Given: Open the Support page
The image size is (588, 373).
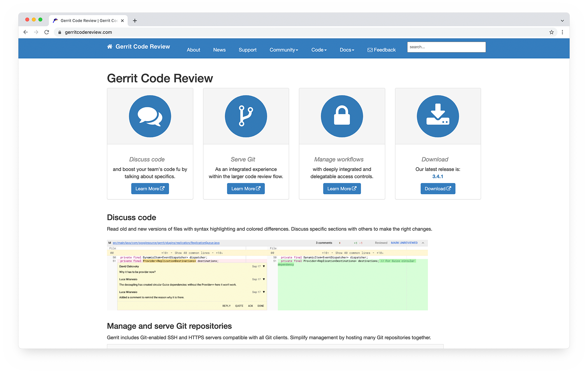Looking at the screenshot, I should pyautogui.click(x=247, y=50).
